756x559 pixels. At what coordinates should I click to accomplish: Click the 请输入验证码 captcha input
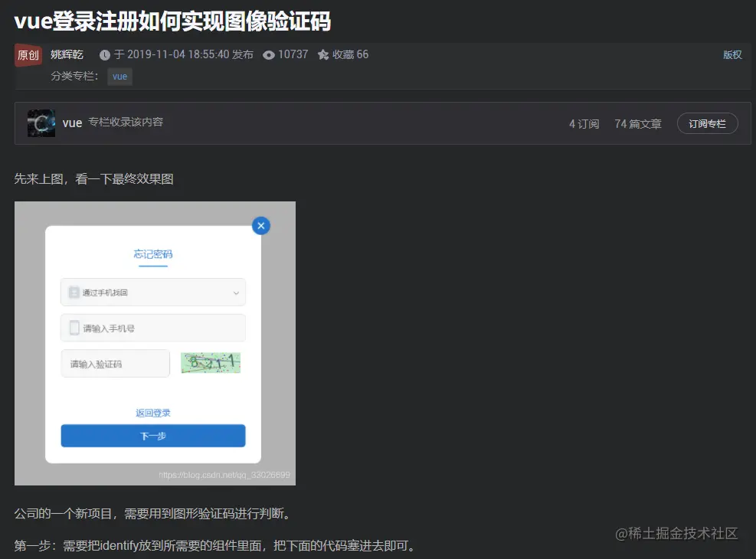click(x=115, y=363)
